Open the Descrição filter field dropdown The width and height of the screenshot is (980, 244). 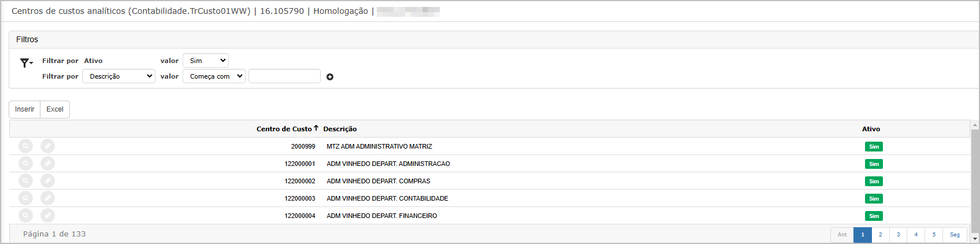(118, 76)
